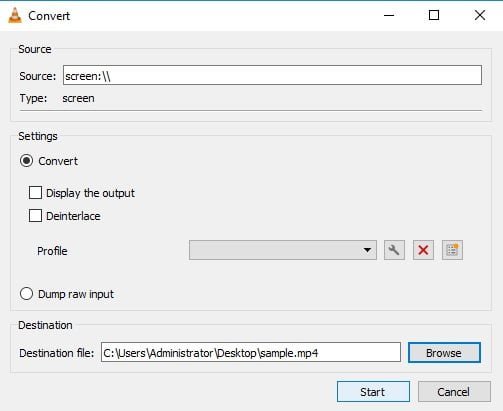Enable Display the output checkbox
The image size is (503, 411).
(x=35, y=193)
